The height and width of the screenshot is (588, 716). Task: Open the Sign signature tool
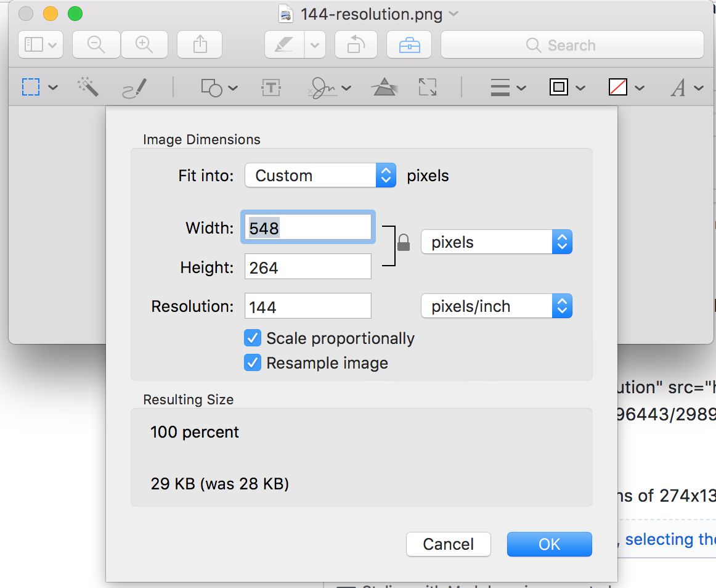click(x=322, y=88)
